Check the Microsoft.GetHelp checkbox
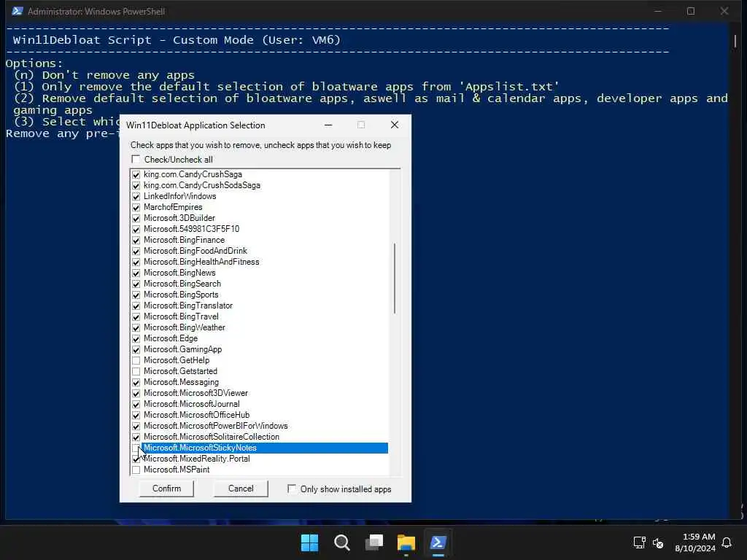The width and height of the screenshot is (747, 560). point(136,360)
